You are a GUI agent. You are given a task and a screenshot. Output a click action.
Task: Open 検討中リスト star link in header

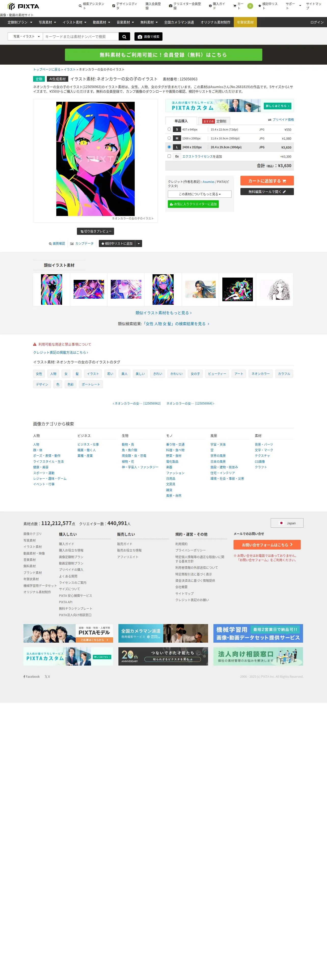tap(268, 6)
